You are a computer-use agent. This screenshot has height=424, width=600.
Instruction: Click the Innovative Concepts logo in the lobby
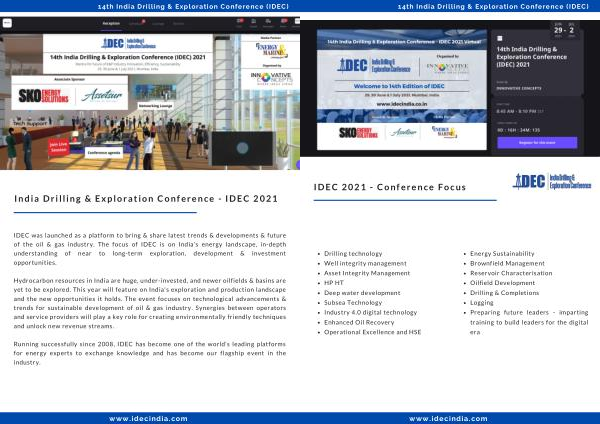(271, 78)
